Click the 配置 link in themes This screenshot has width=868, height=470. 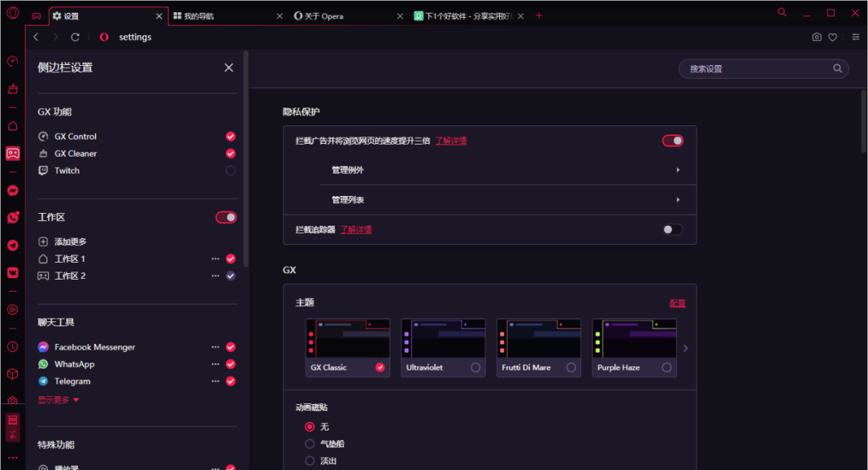tap(678, 303)
